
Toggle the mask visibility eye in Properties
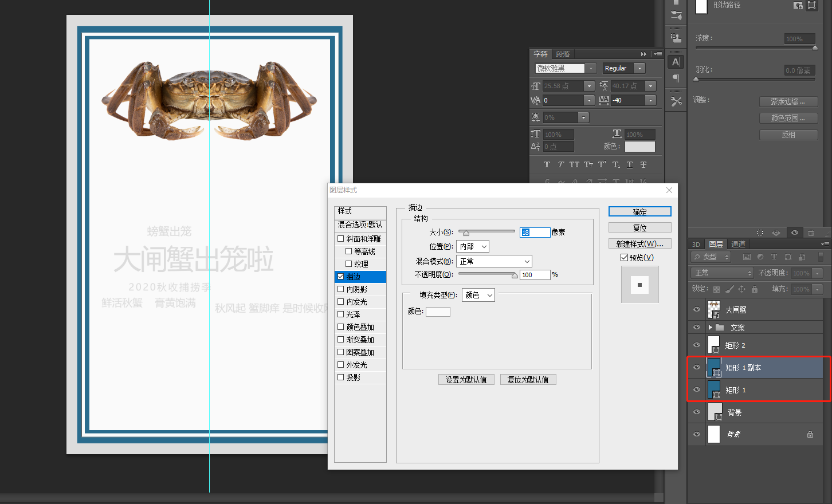tap(795, 233)
